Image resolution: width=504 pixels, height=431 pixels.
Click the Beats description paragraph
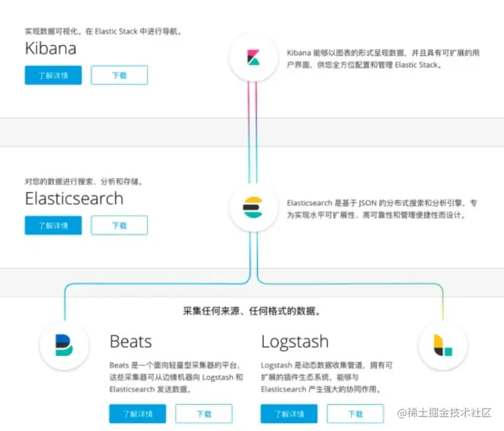coord(176,377)
